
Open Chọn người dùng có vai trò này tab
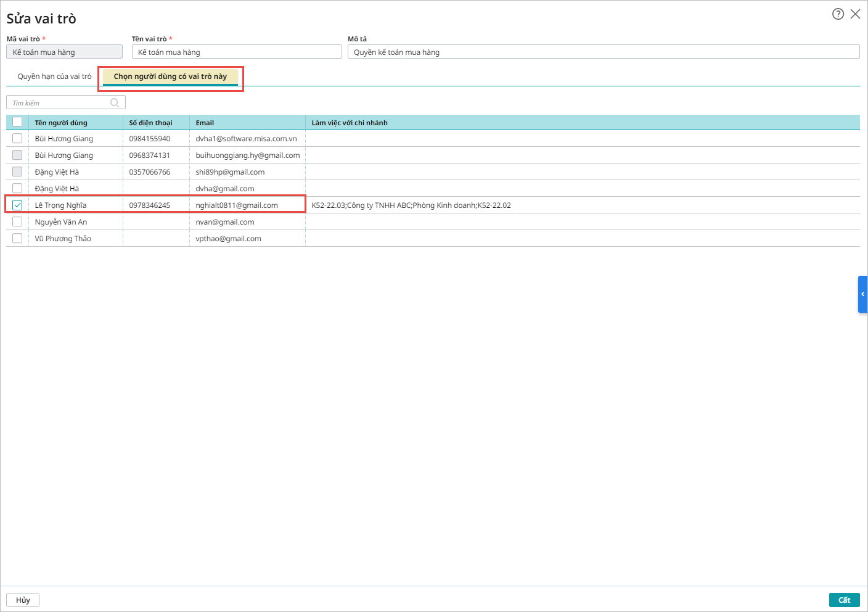pyautogui.click(x=170, y=76)
